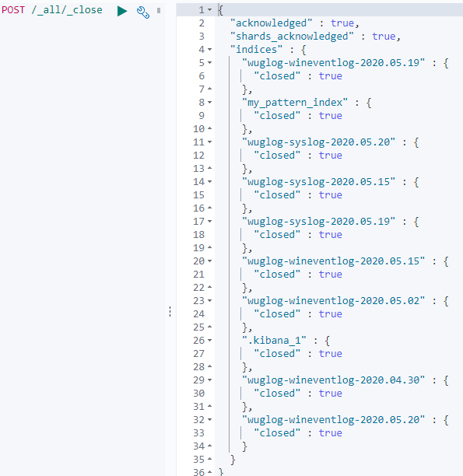
Task: Collapse the root object on line 1
Action: (x=209, y=10)
